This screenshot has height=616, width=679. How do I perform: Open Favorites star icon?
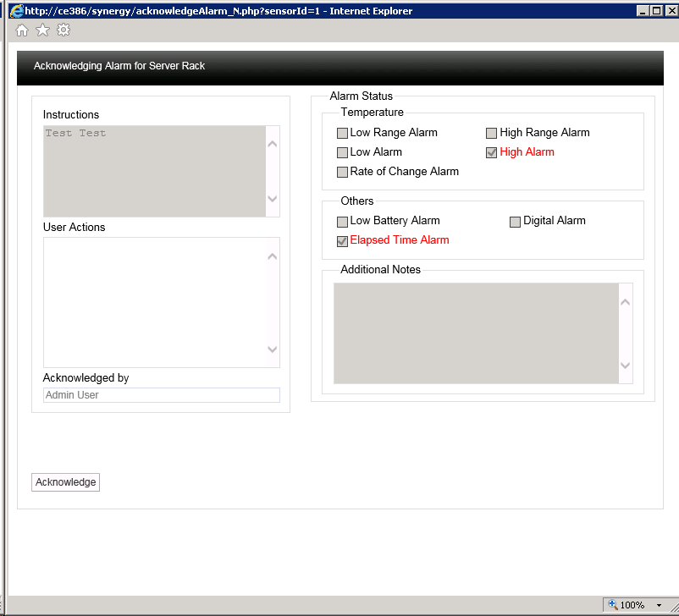pos(42,30)
